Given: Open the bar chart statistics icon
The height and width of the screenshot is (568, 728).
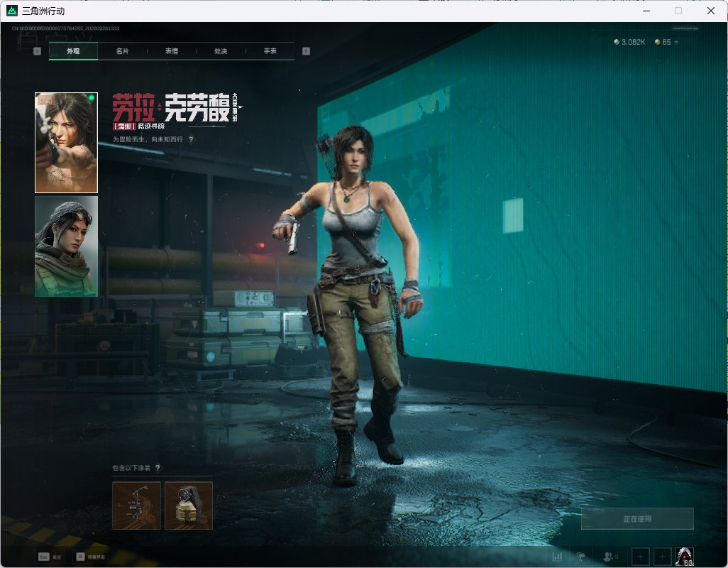Looking at the screenshot, I should 557,556.
